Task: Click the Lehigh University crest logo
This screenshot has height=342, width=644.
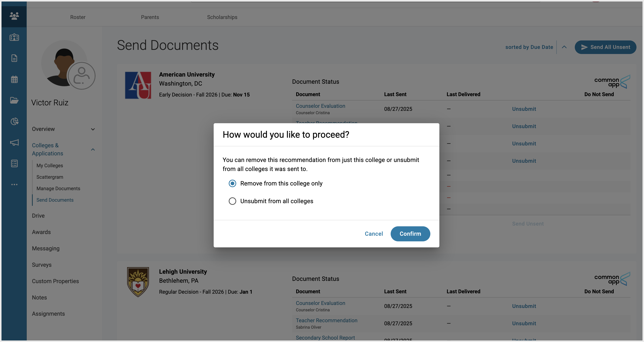Action: 138,282
